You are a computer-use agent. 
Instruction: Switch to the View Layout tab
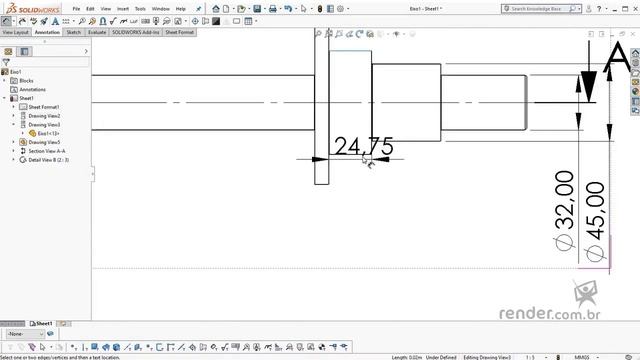click(x=16, y=32)
